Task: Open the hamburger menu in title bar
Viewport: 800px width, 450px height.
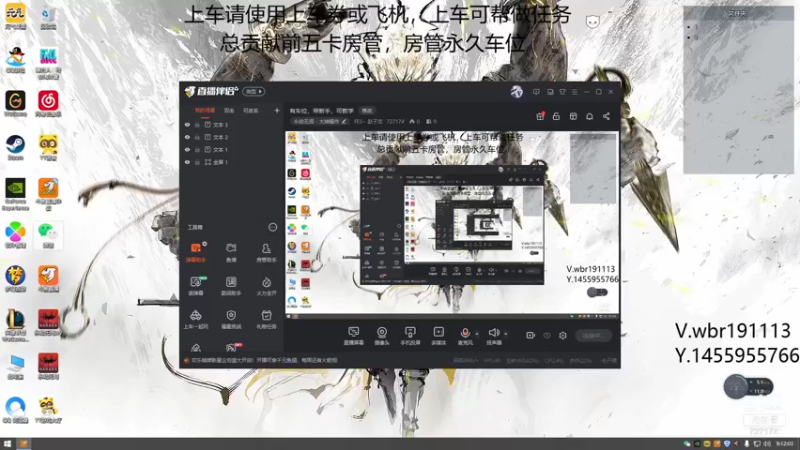Action: click(x=574, y=92)
